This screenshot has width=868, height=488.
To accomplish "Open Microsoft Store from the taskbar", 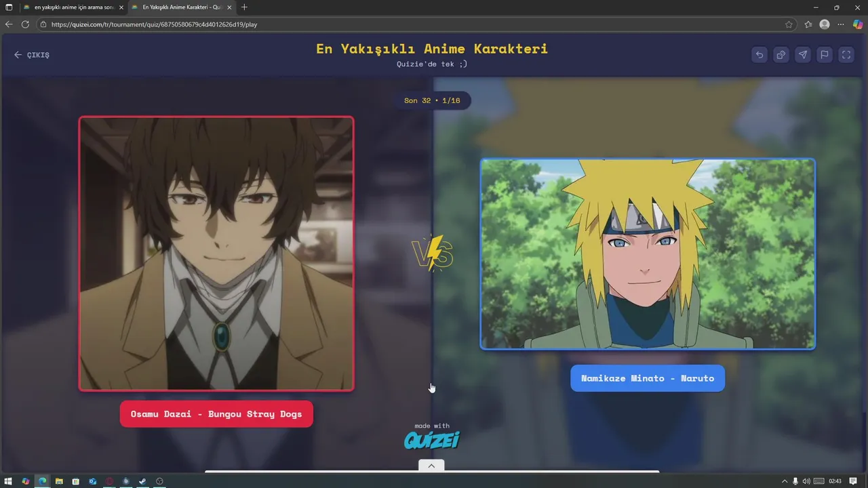I will pos(75,481).
